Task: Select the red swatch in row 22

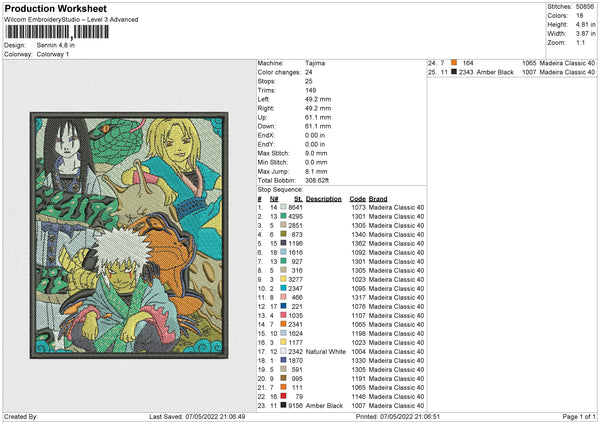Action: click(x=283, y=396)
